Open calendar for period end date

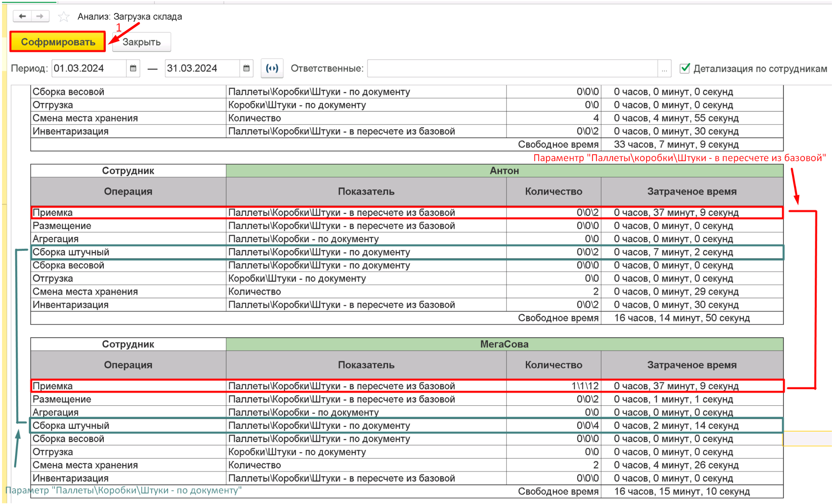tap(246, 68)
